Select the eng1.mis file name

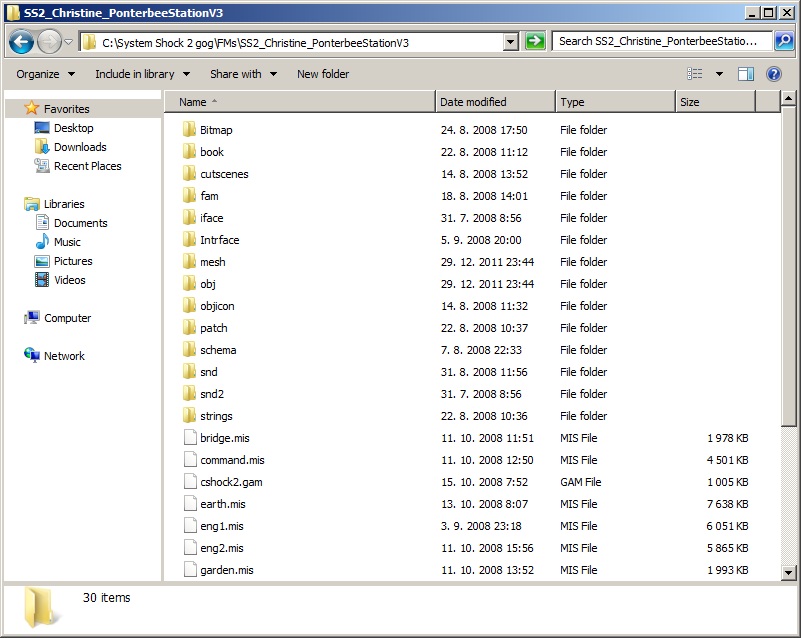tap(222, 526)
